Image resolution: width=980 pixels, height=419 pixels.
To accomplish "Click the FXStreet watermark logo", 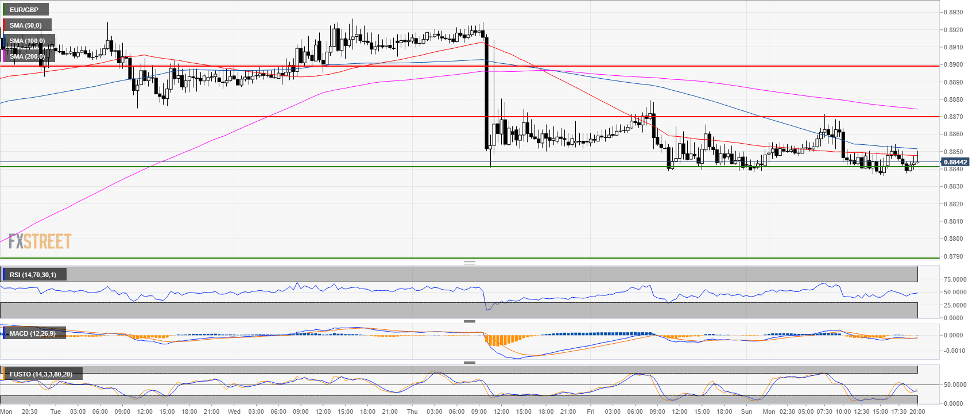I will (x=40, y=241).
